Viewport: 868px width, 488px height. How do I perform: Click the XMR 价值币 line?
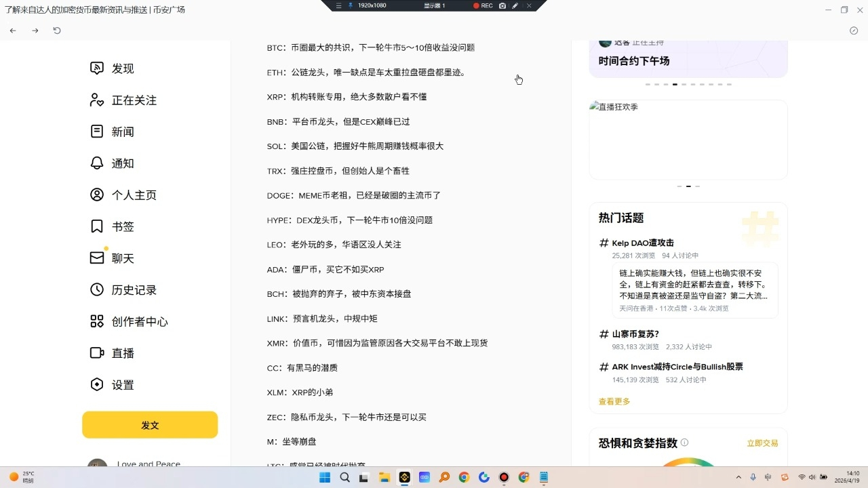[x=378, y=343]
